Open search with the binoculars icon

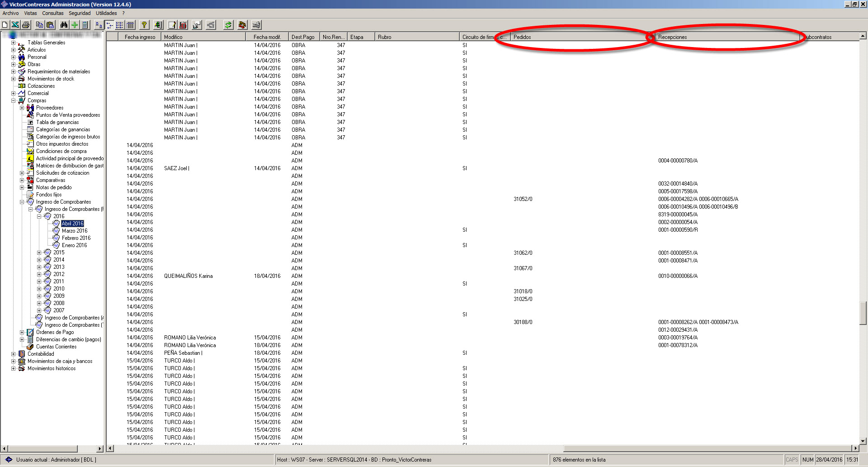pos(64,25)
